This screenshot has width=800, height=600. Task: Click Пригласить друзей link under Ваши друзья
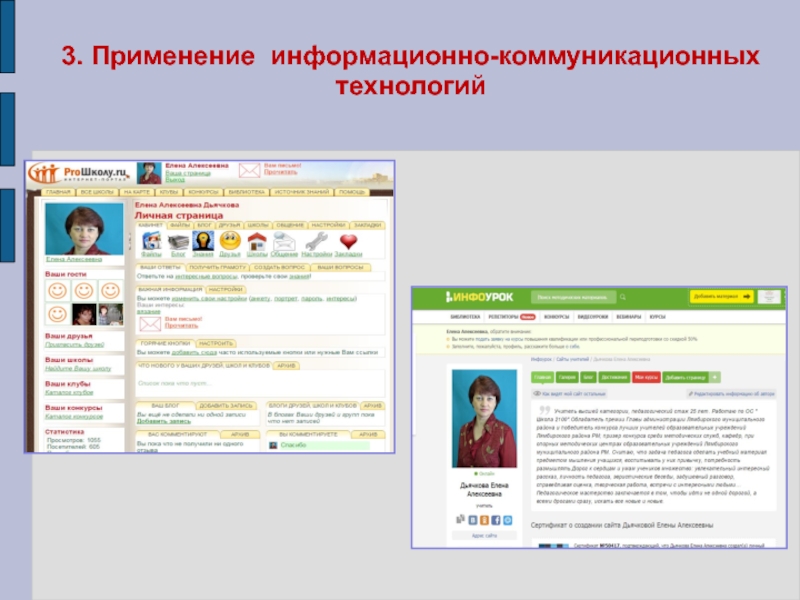[x=74, y=345]
